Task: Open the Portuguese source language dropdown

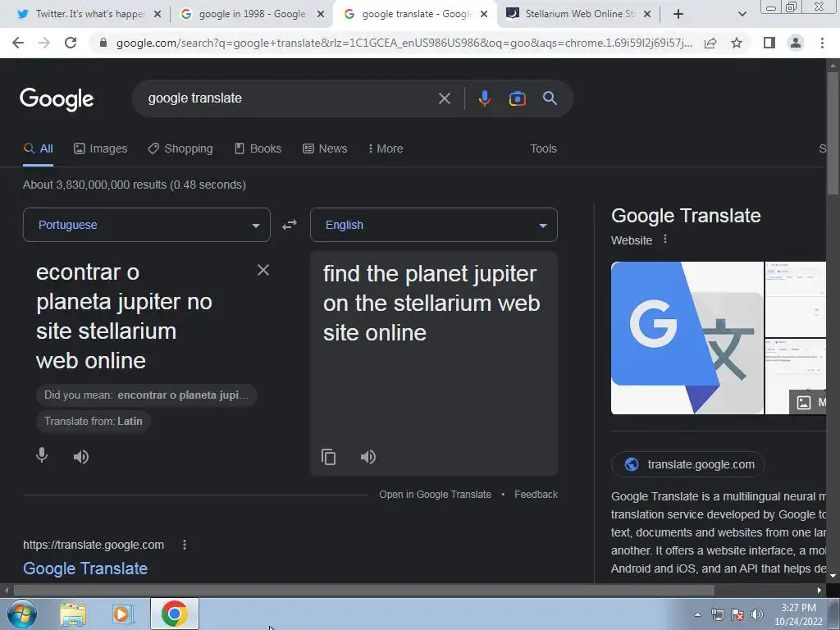Action: click(x=147, y=225)
